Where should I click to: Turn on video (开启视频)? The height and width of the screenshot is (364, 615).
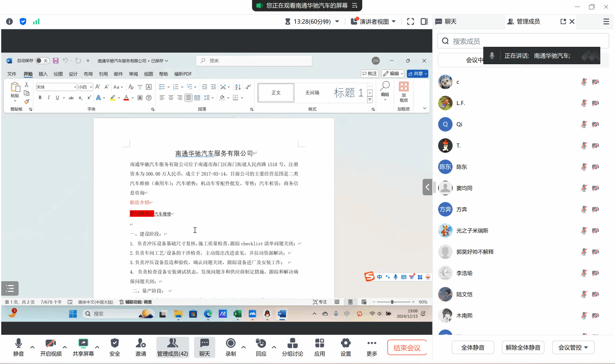click(51, 343)
